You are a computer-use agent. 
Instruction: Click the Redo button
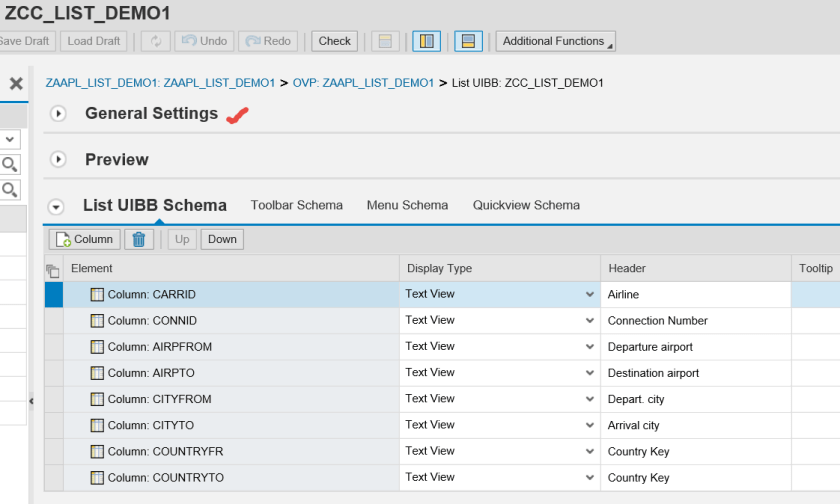click(267, 41)
